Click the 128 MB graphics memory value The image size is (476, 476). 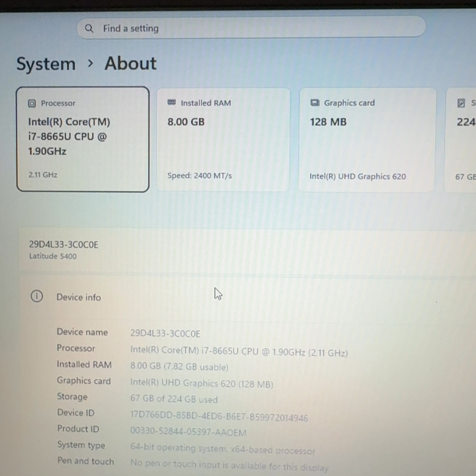328,122
